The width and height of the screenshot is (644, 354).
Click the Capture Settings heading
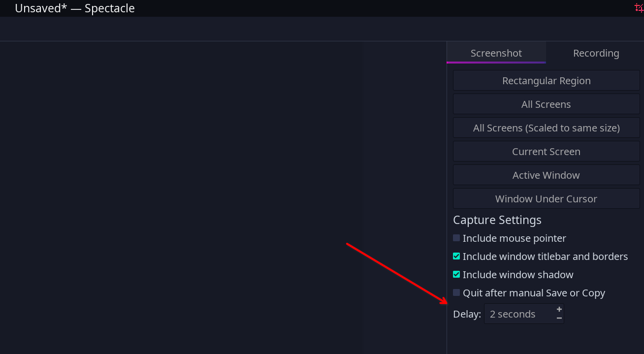click(497, 220)
